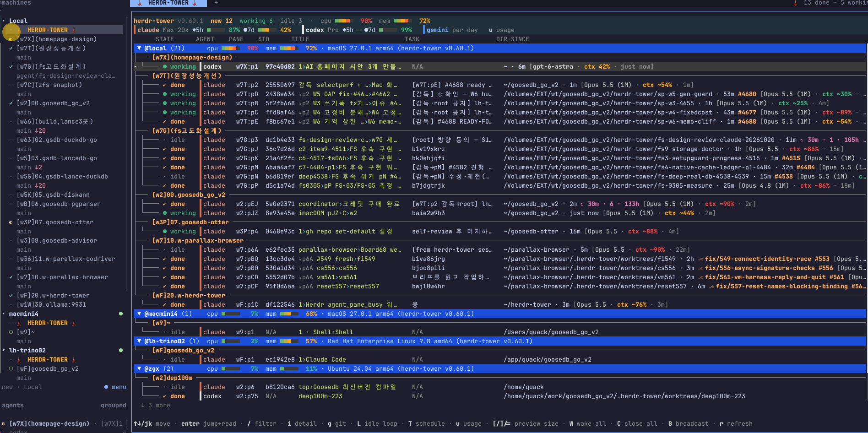This screenshot has height=433, width=868.
Task: Click the green working dot on pane w2:pJZ
Action: point(165,213)
